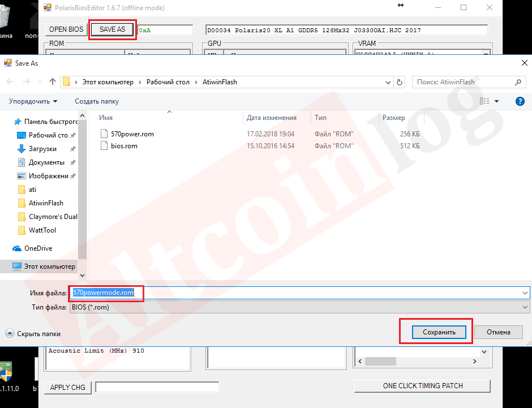Click the Поиск: AtiwinFlash search field
The image size is (532, 408).
(463, 82)
